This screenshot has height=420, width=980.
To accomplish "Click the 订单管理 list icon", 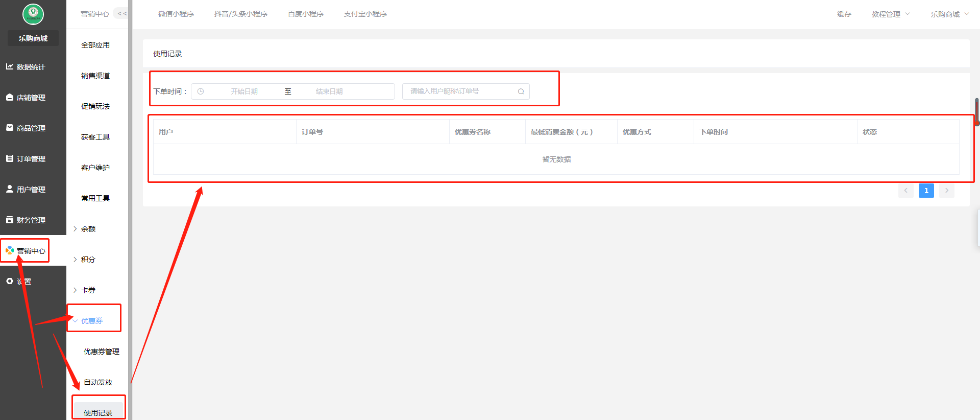I will pyautogui.click(x=10, y=158).
